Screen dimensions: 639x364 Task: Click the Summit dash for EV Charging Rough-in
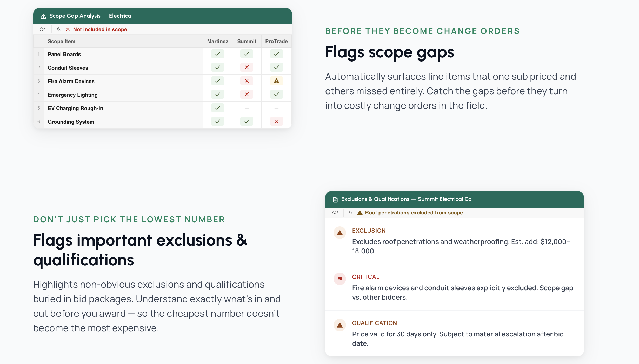pyautogui.click(x=247, y=108)
